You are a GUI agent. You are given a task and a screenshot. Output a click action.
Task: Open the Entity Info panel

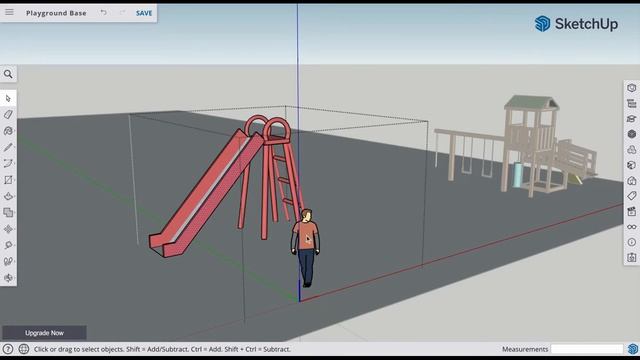click(x=631, y=88)
